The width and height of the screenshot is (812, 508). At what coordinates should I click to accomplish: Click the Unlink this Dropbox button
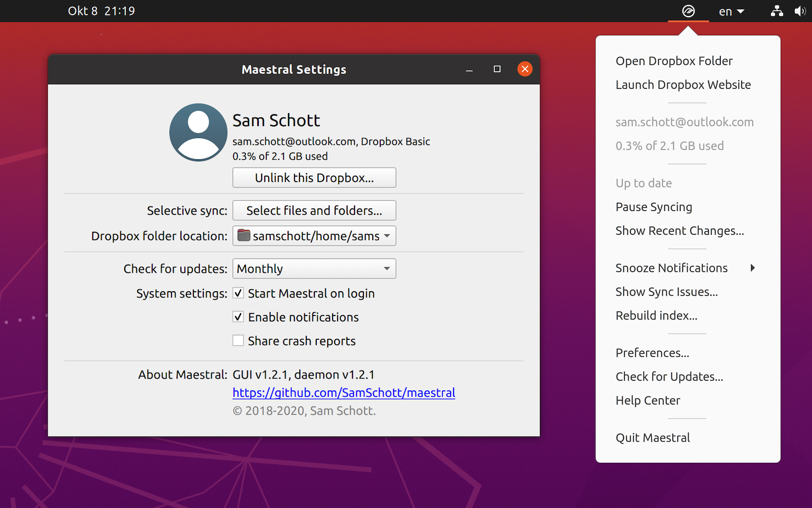[314, 178]
